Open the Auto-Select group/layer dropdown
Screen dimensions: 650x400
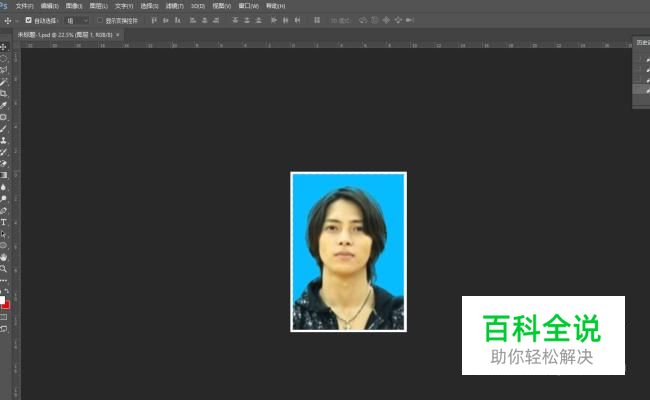pyautogui.click(x=78, y=20)
